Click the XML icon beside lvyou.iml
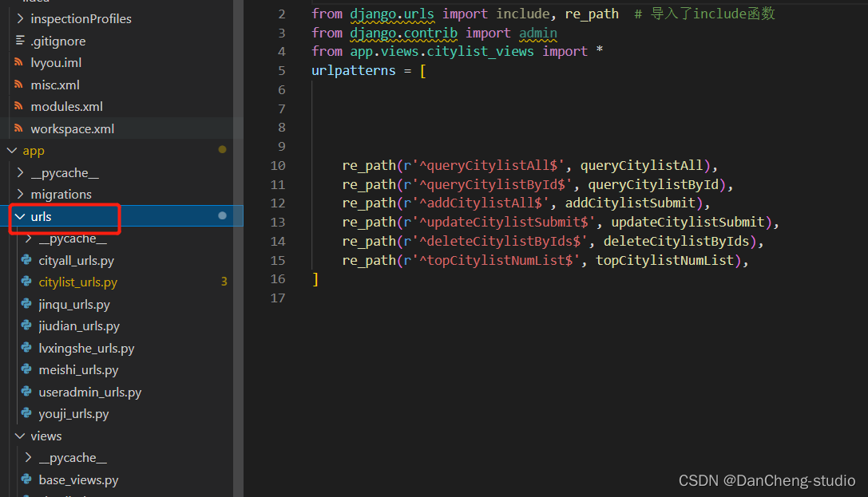The height and width of the screenshot is (497, 868). point(18,63)
